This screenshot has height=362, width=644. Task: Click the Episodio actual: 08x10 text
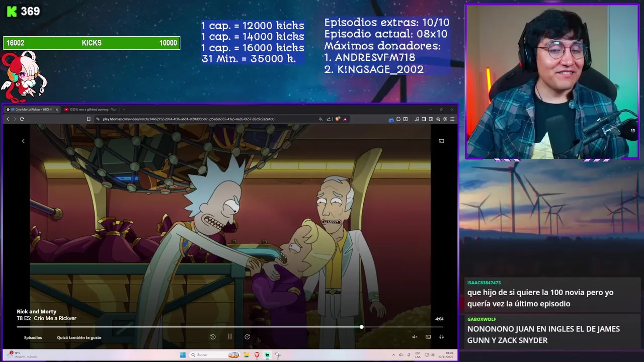tap(386, 34)
